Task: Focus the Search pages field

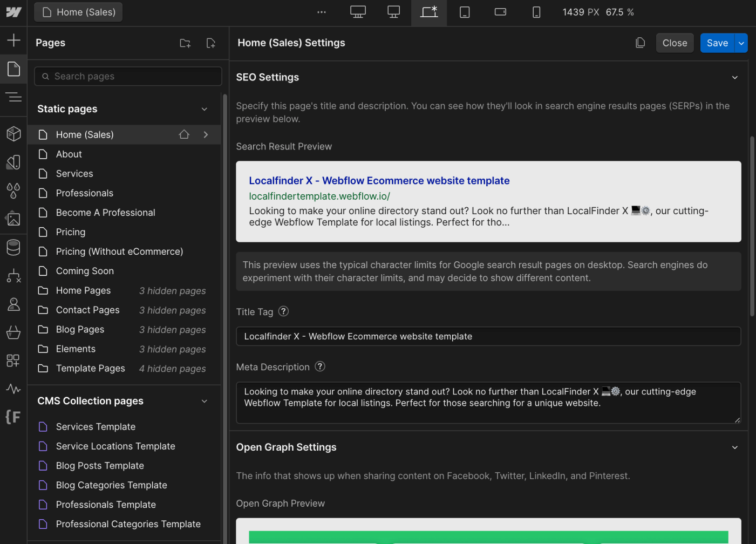Action: click(x=128, y=76)
